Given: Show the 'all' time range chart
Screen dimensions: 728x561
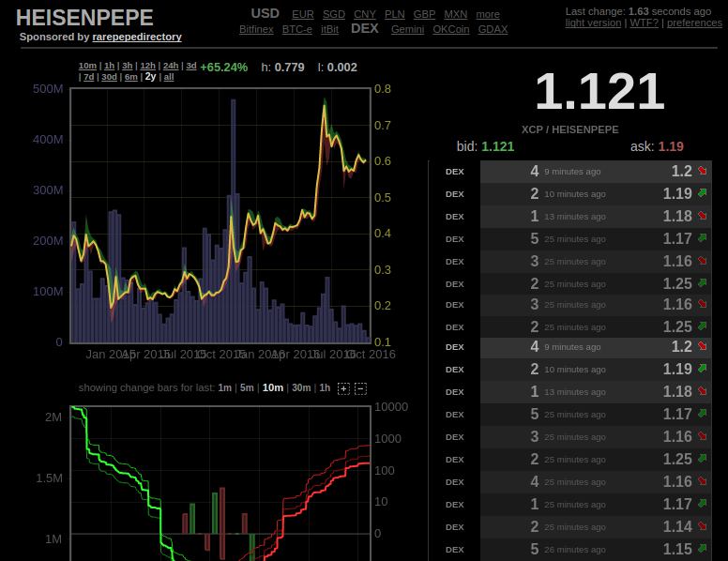Looking at the screenshot, I should pos(168,78).
